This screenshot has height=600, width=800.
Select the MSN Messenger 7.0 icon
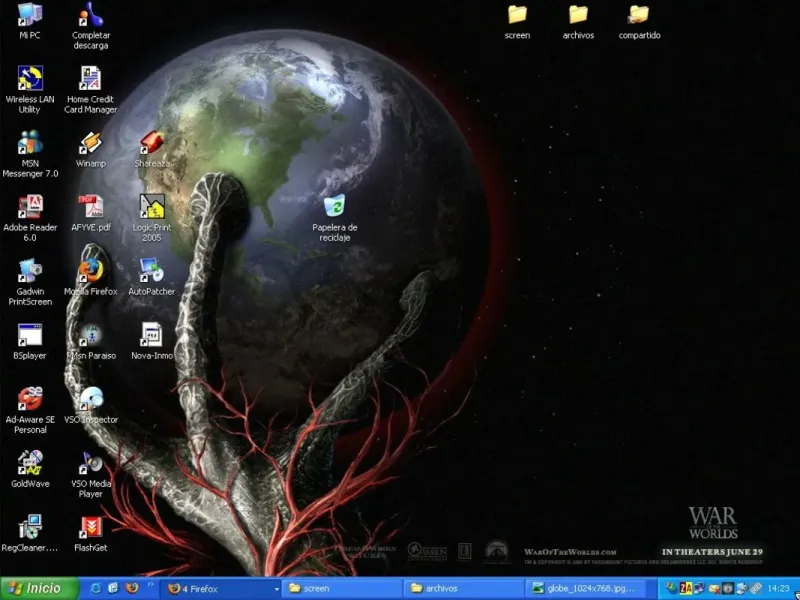30,154
